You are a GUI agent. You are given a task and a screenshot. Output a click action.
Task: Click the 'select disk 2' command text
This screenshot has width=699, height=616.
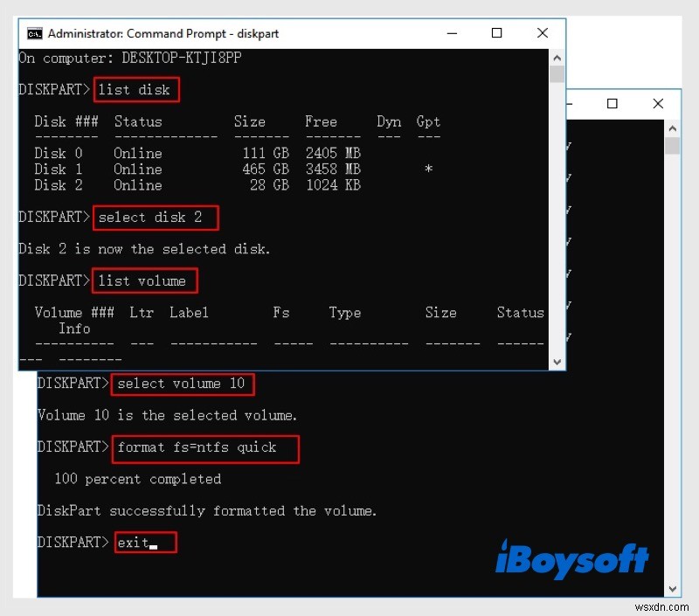coord(150,217)
